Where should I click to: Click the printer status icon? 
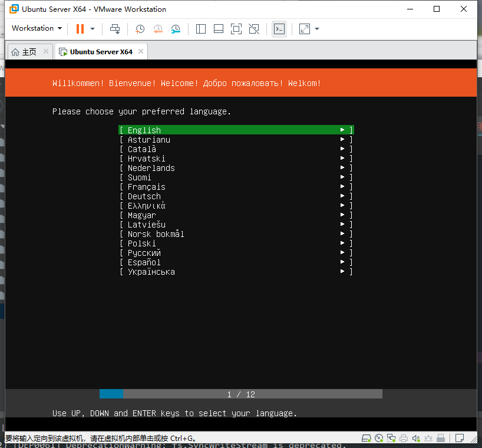[x=404, y=438]
